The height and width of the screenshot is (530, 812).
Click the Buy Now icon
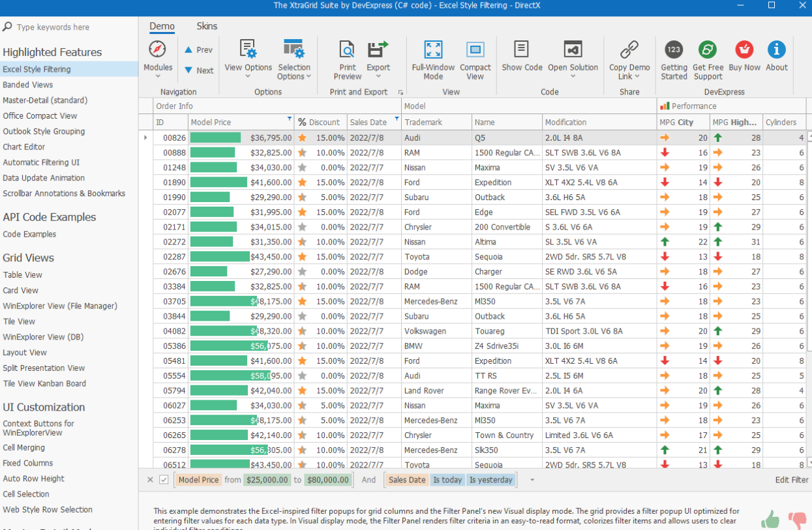[744, 50]
